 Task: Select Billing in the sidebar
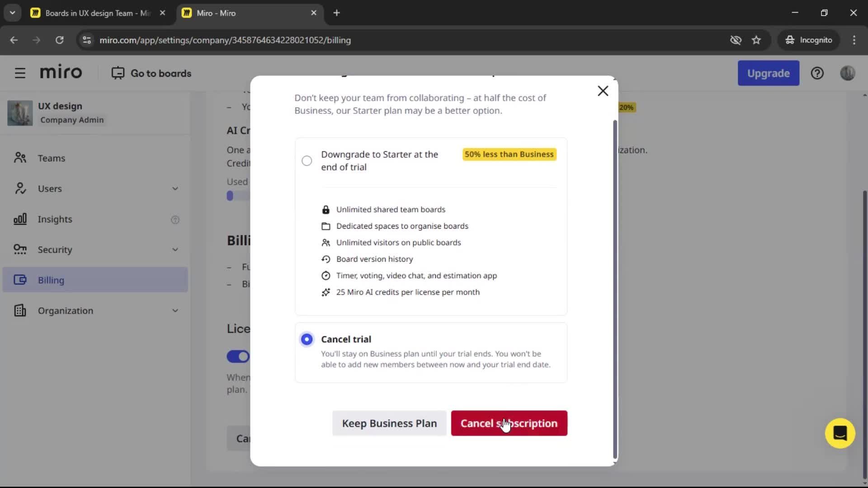tap(95, 280)
